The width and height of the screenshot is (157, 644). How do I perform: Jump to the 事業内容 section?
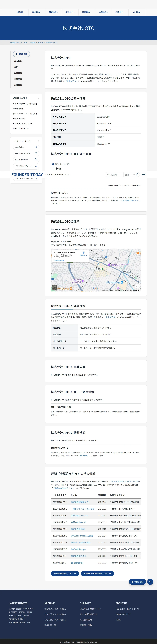coord(18,79)
